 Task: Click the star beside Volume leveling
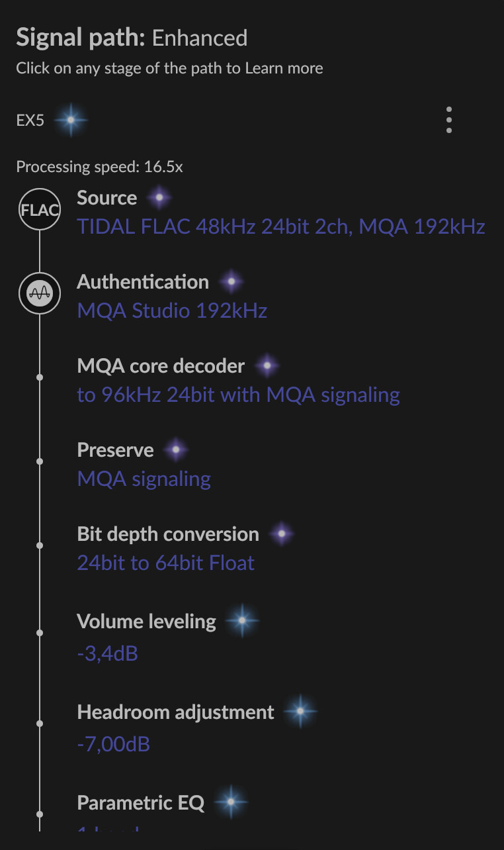tap(241, 621)
